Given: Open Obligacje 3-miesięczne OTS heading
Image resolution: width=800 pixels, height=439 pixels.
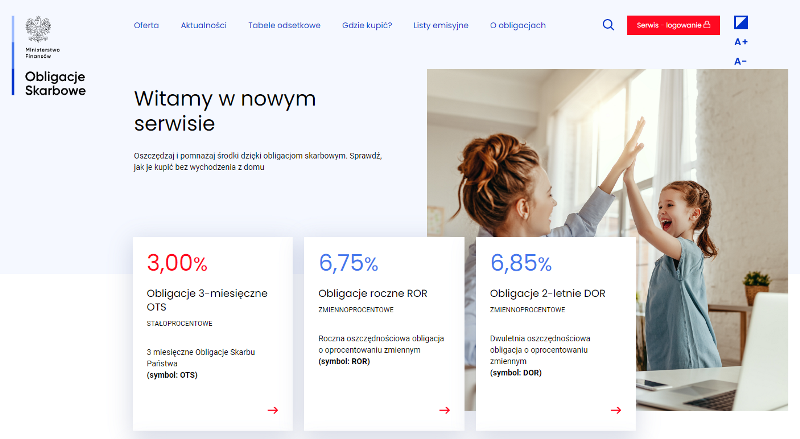Looking at the screenshot, I should [207, 300].
